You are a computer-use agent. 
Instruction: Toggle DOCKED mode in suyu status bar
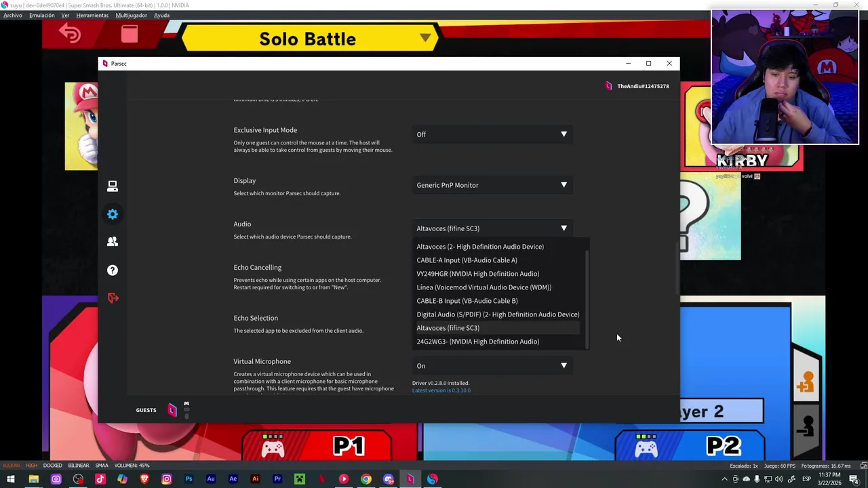[x=53, y=466]
